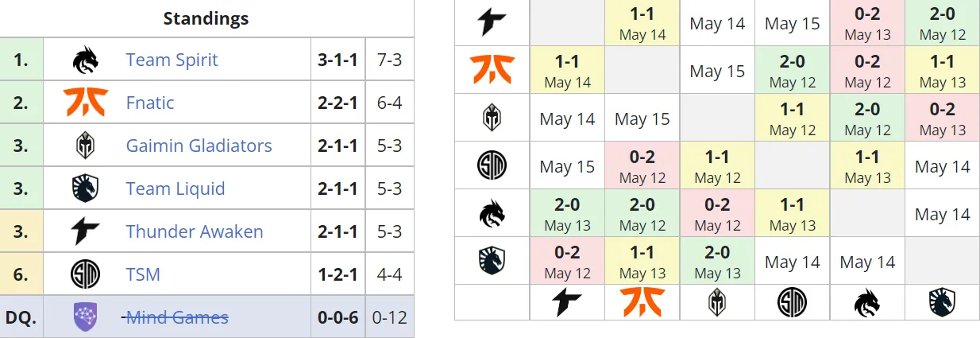Open the Gaimin Gladiators link

[x=199, y=146]
